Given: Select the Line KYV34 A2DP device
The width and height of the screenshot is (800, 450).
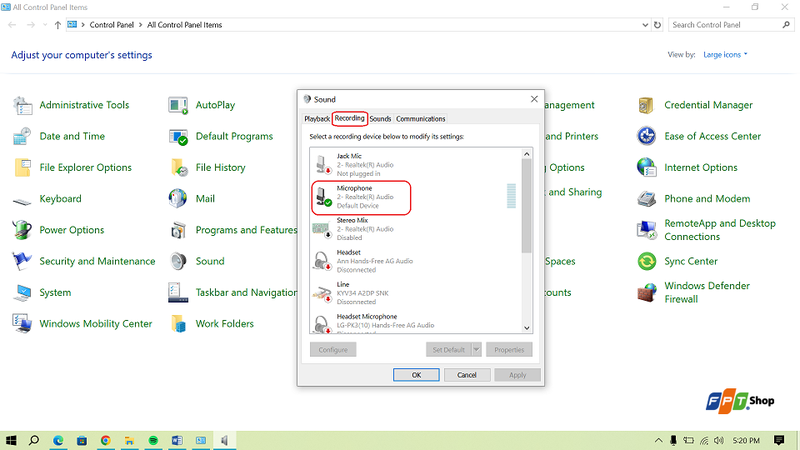Looking at the screenshot, I should (x=415, y=293).
